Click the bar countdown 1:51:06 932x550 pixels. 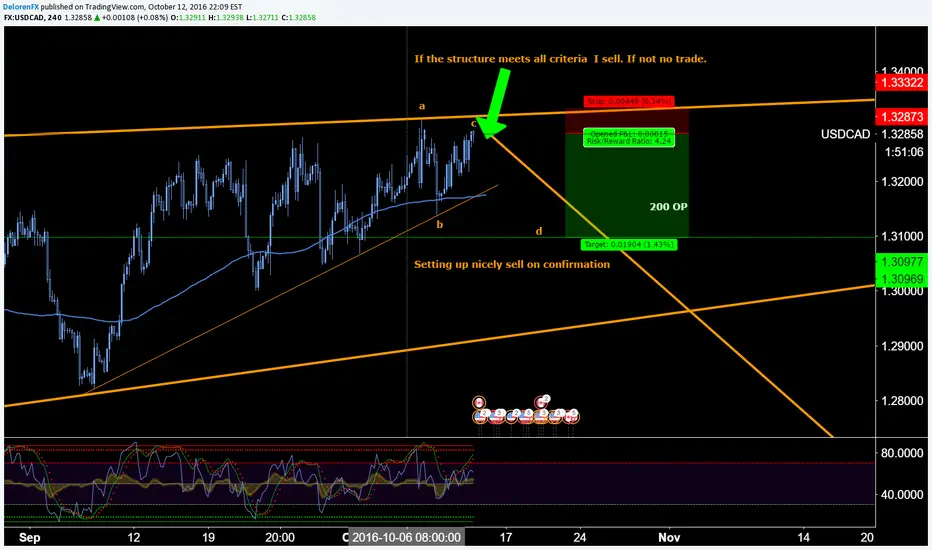coord(904,152)
